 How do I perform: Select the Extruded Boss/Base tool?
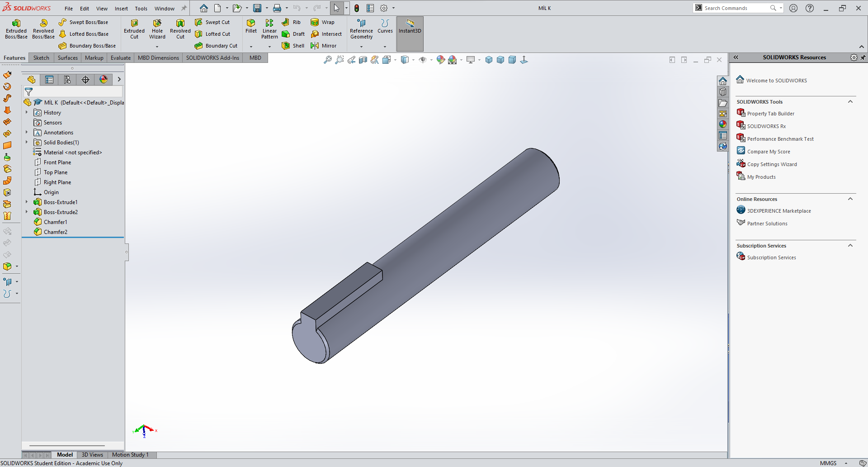(x=16, y=29)
